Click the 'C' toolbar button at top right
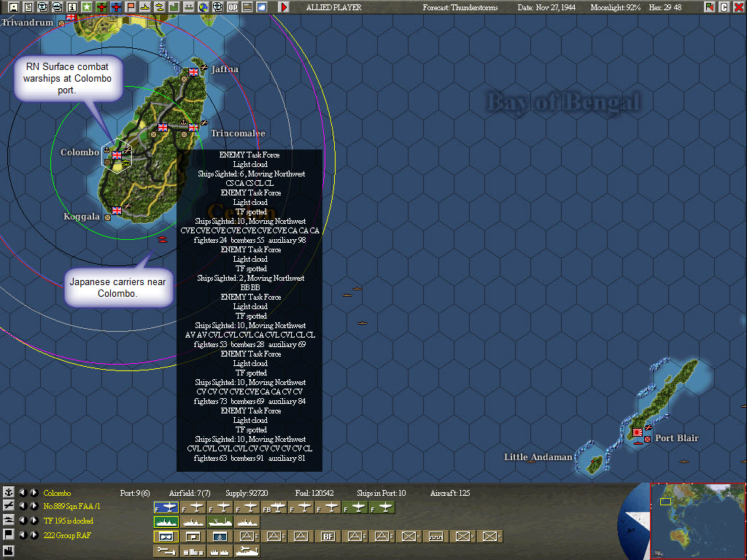Image resolution: width=747 pixels, height=560 pixels. pos(724,7)
